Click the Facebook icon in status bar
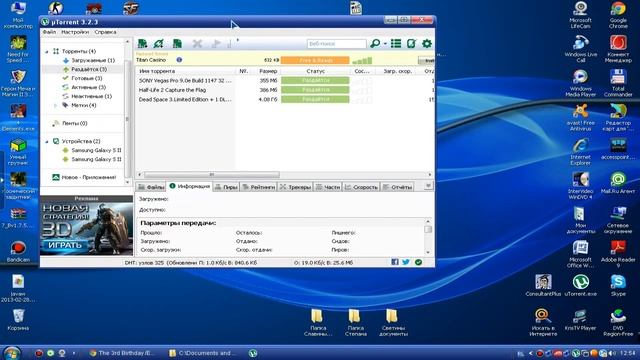The width and height of the screenshot is (640, 360). 395,262
